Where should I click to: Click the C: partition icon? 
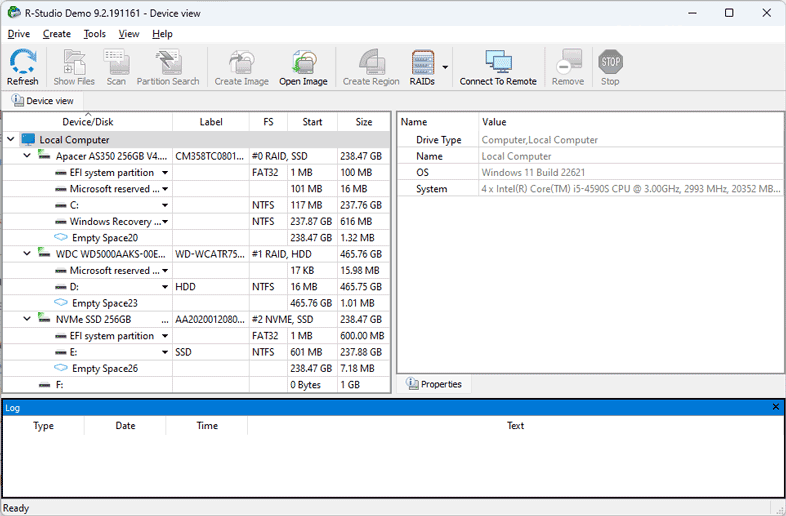point(61,205)
